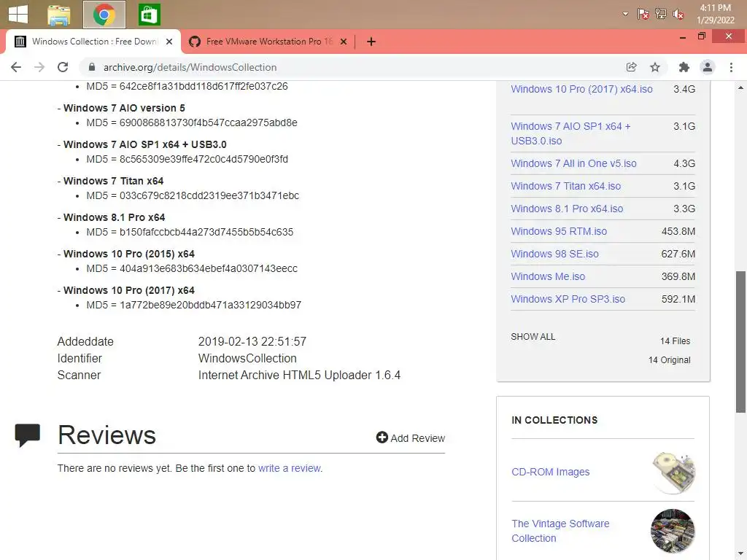Click the Windows 10 Pro (2015) x64 heading
The width and height of the screenshot is (747, 560).
(x=128, y=254)
